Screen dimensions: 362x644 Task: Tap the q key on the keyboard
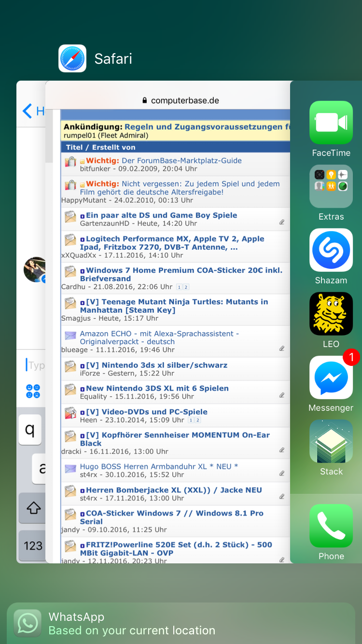pos(30,430)
